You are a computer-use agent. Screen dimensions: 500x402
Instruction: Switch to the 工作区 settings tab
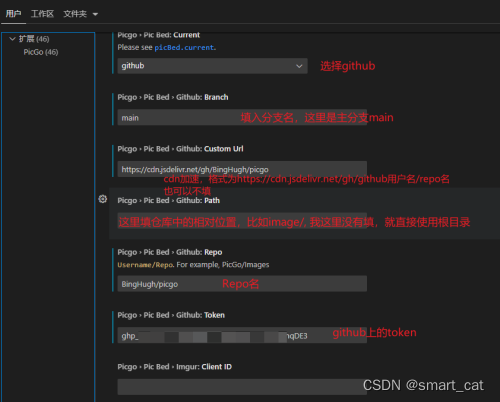[x=42, y=14]
